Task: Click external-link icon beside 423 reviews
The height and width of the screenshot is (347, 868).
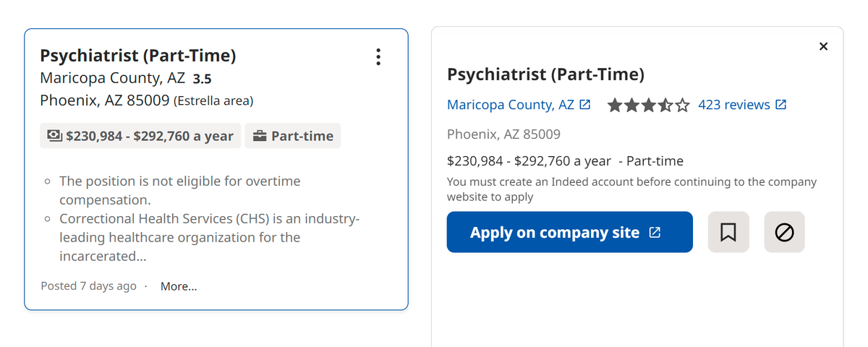Action: pyautogui.click(x=781, y=105)
